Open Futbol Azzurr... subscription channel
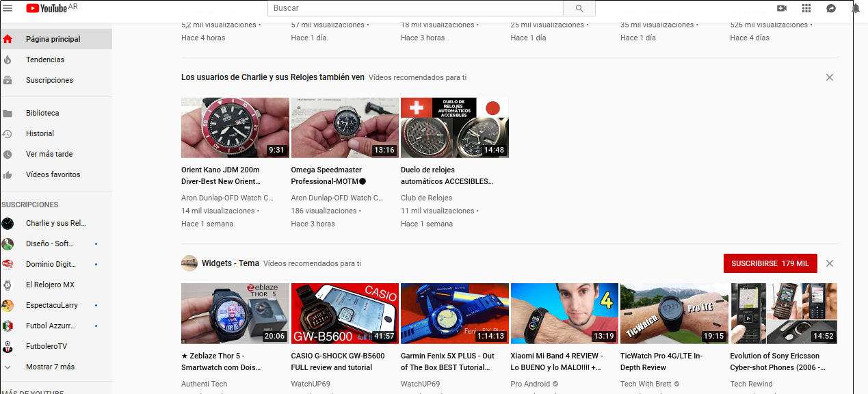Image resolution: width=868 pixels, height=394 pixels. tap(56, 326)
